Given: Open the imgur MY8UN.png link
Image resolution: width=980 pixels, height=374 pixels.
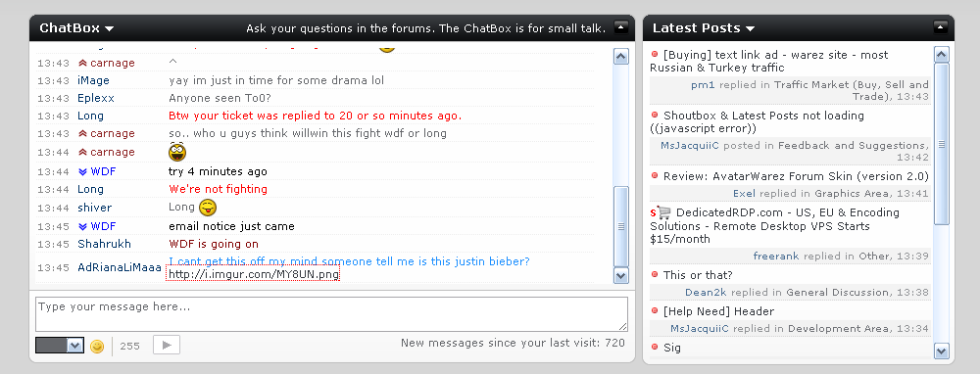Looking at the screenshot, I should [253, 274].
